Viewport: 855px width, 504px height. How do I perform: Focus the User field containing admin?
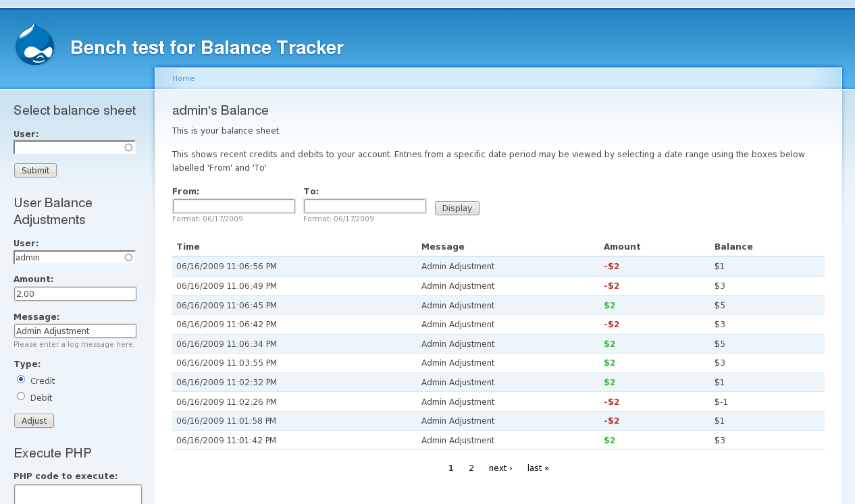pyautogui.click(x=74, y=257)
